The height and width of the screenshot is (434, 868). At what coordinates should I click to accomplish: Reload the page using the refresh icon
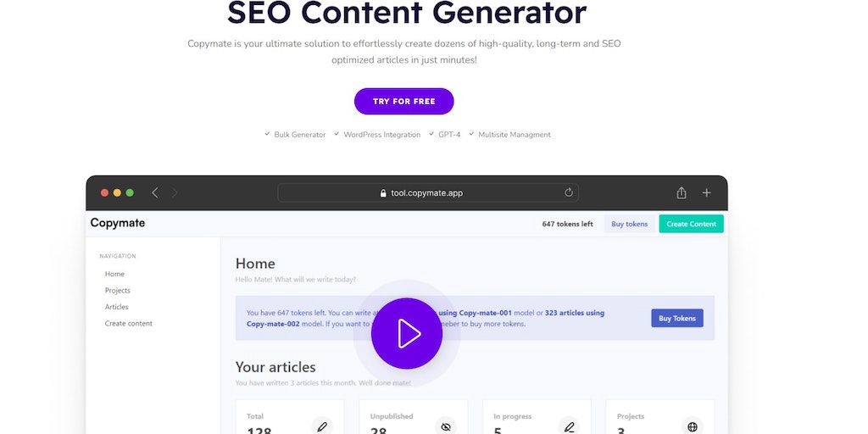tap(569, 192)
